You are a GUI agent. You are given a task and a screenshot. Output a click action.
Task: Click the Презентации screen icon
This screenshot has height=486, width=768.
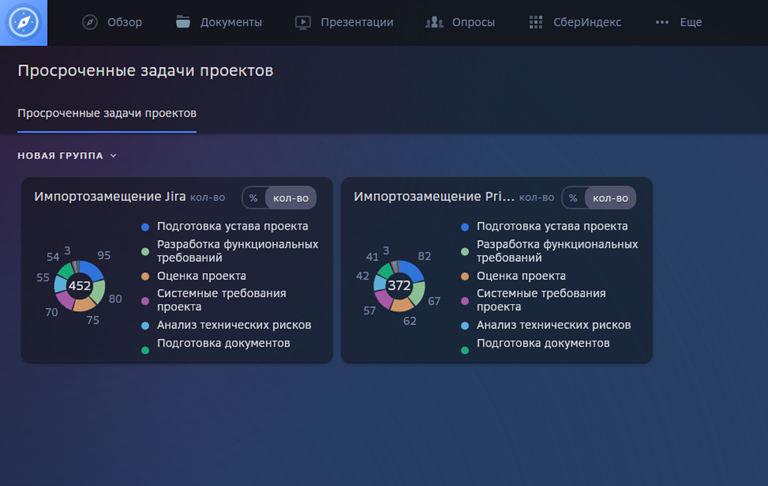[303, 22]
